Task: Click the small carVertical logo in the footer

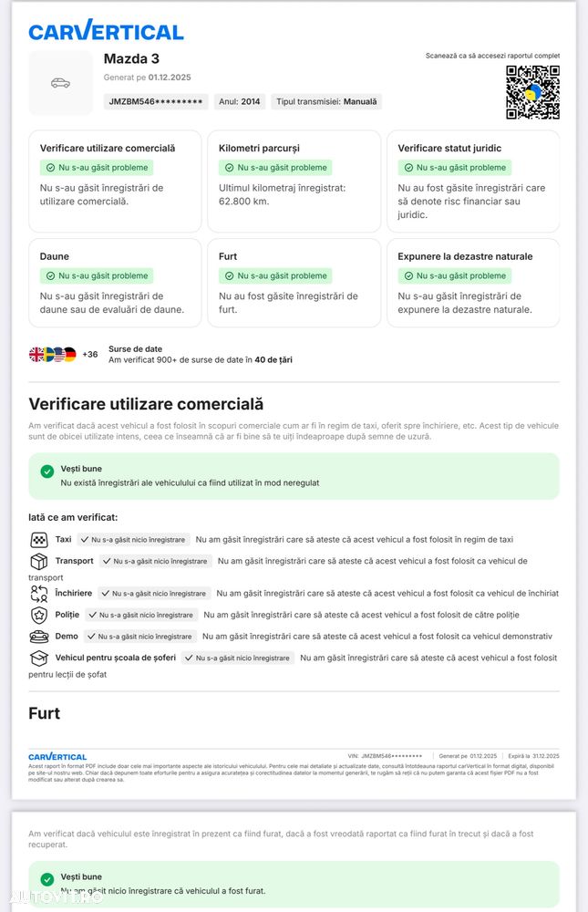Action: 57,756
